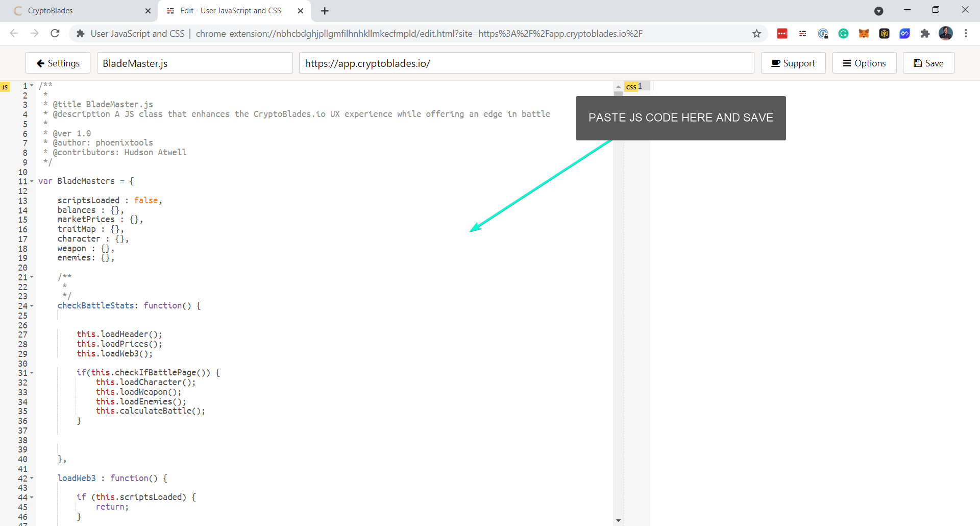Open the Grammarly extension icon
Screen dimensions: 980x526
click(x=843, y=34)
